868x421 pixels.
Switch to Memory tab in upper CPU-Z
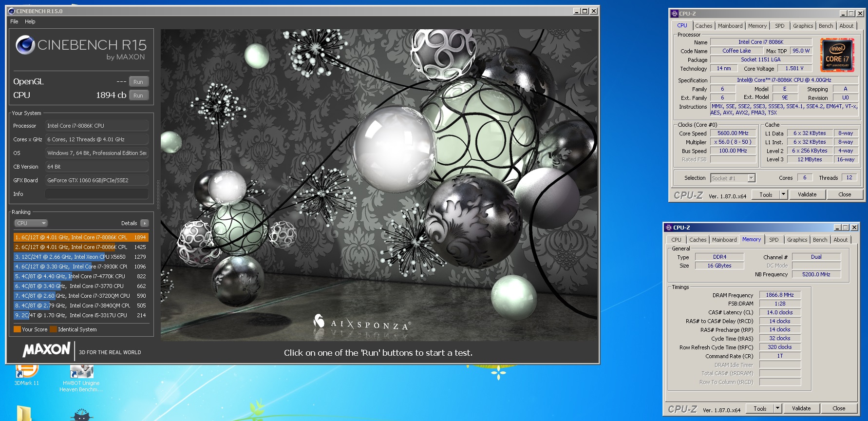(x=757, y=26)
